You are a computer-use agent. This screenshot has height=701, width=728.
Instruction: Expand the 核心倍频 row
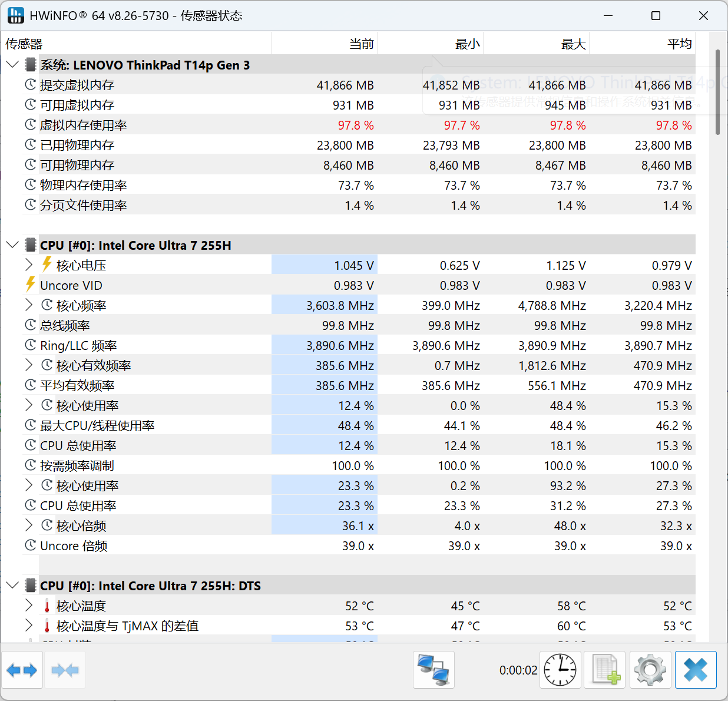(29, 525)
